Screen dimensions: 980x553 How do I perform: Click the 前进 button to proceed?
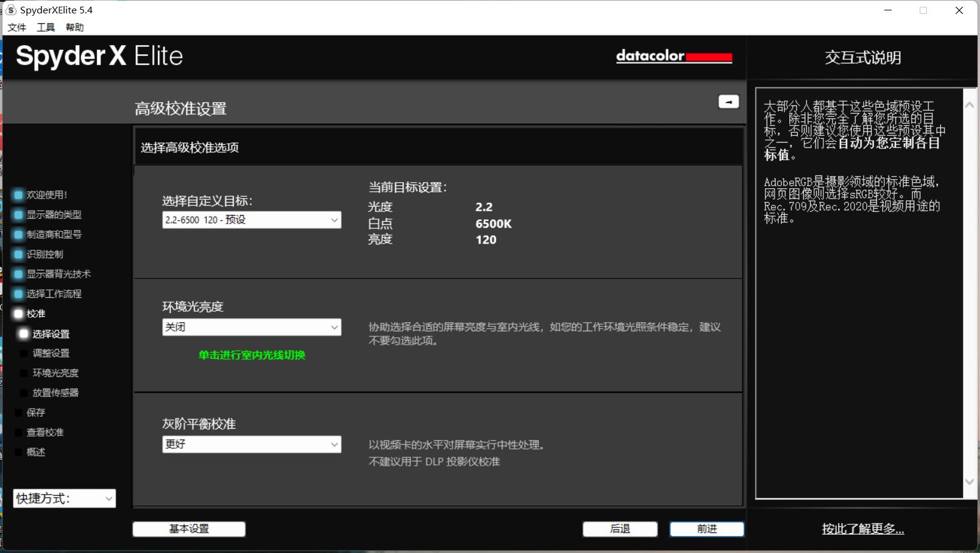click(706, 529)
